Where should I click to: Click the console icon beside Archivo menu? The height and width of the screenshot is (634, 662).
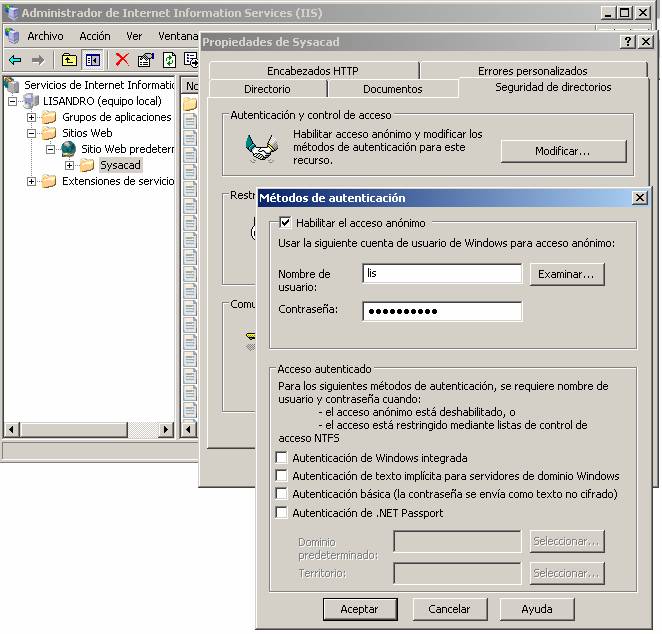coord(12,36)
